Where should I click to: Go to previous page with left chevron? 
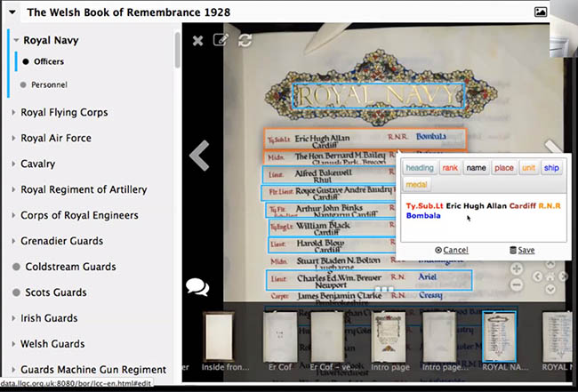coord(199,156)
